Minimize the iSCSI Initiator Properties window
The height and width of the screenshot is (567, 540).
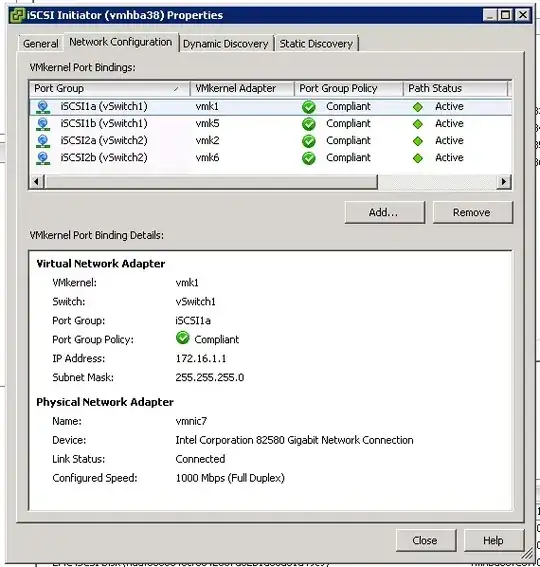489,15
